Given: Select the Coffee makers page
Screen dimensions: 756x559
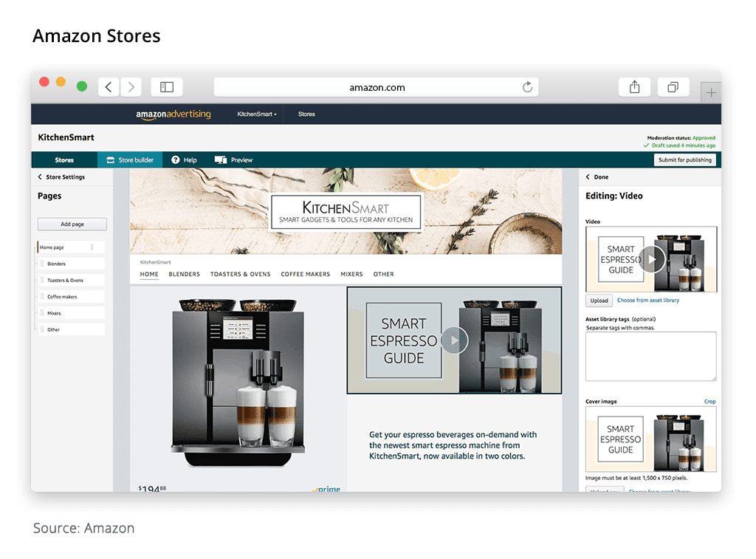Looking at the screenshot, I should 71,297.
